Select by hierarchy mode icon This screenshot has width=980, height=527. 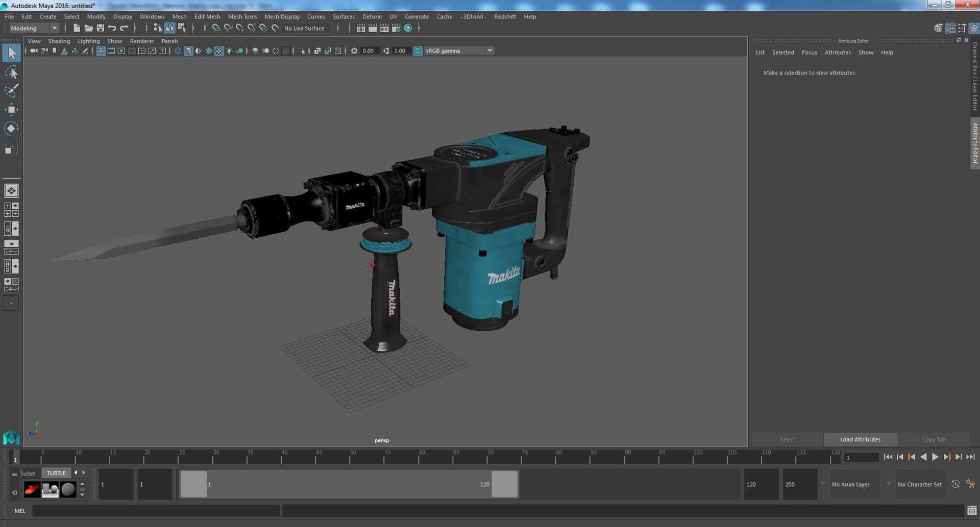[x=158, y=28]
